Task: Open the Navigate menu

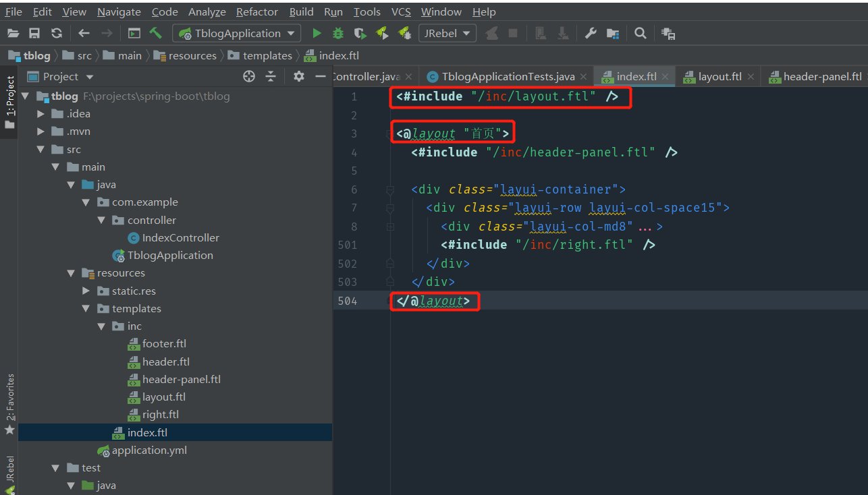Action: tap(119, 11)
